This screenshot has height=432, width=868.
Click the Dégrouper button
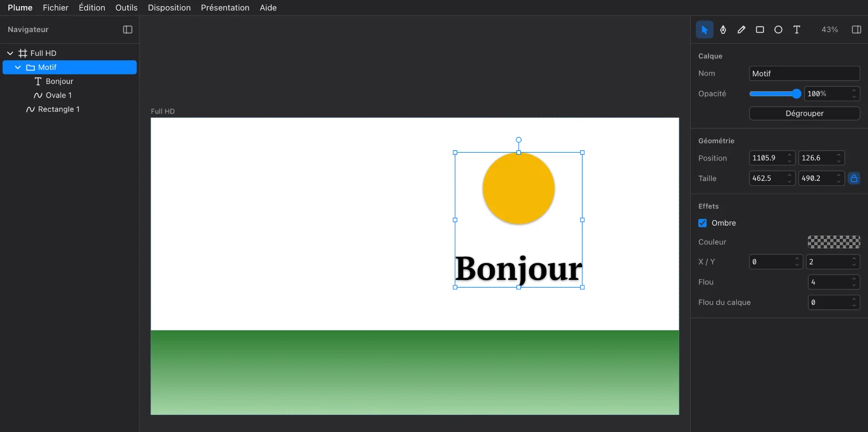pyautogui.click(x=804, y=113)
